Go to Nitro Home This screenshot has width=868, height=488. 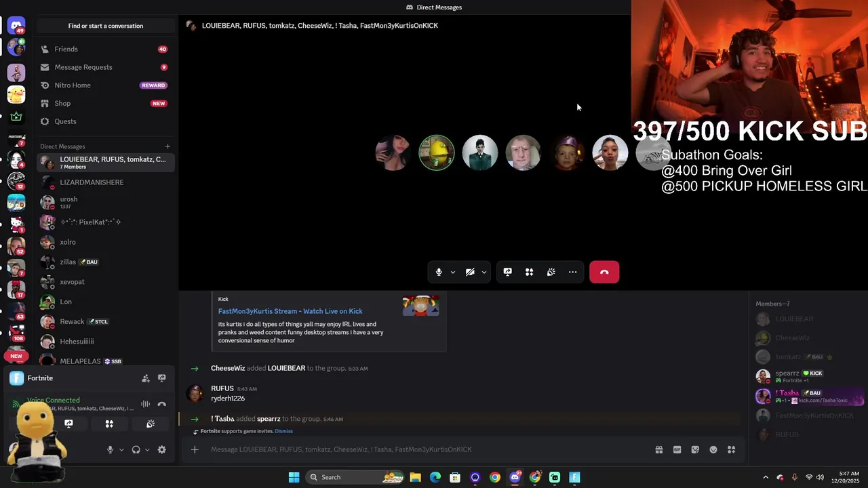pyautogui.click(x=105, y=85)
